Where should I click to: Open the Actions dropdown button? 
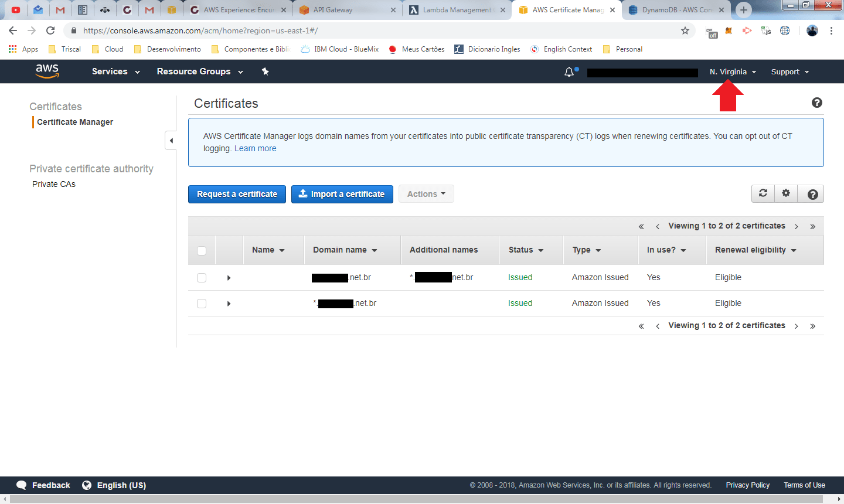(x=426, y=194)
